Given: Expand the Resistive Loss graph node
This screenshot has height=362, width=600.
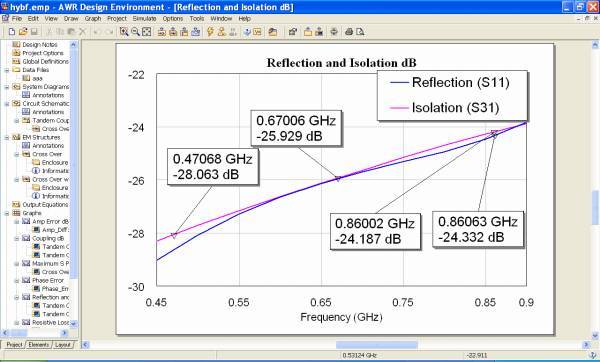Looking at the screenshot, I should (17, 323).
